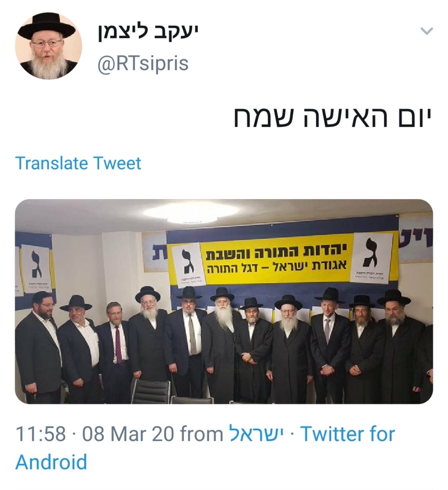Open the author's profile picture
Viewport: 448px width, 490px height.
click(x=48, y=46)
